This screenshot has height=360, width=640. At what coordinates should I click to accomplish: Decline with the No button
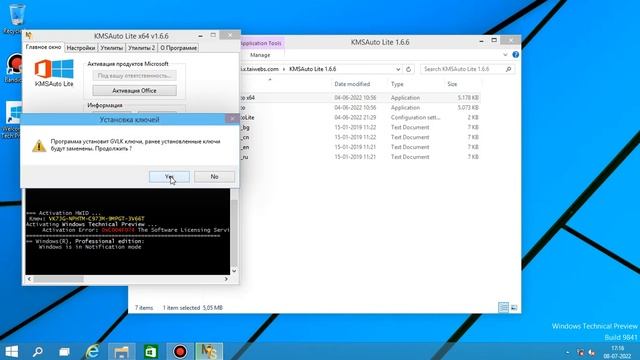[x=214, y=177]
